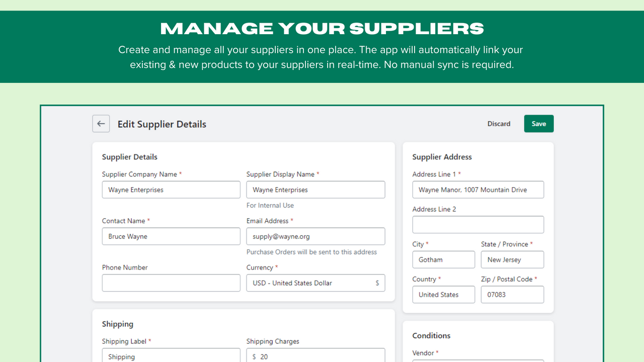Discard changes to the supplier
This screenshot has width=644, height=362.
point(499,124)
